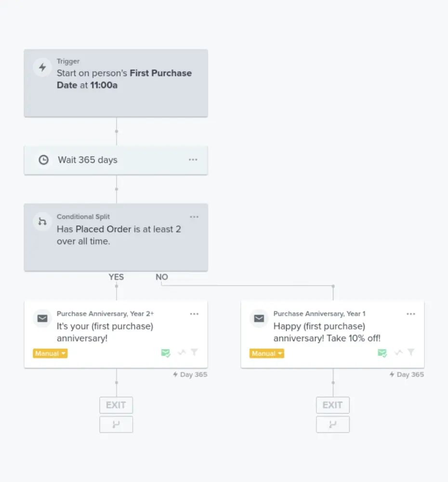448x482 pixels.
Task: Click the right EXIT button
Action: click(332, 405)
